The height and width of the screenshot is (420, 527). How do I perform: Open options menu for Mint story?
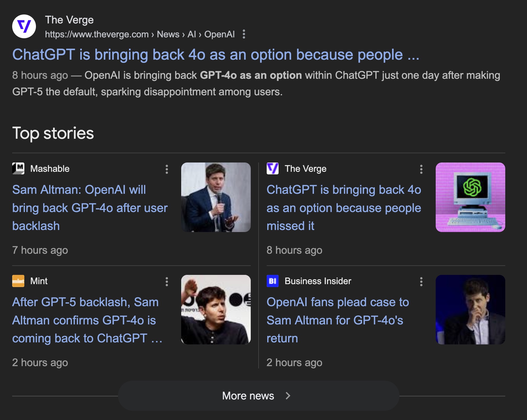167,282
